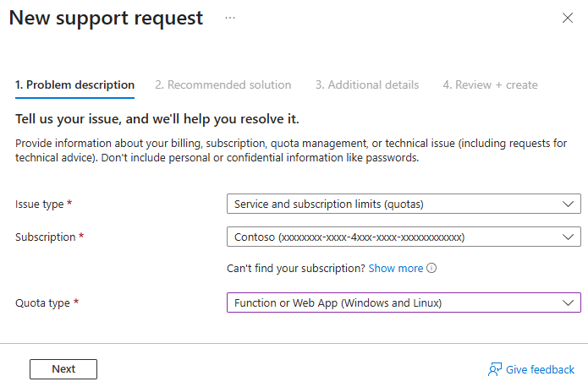
Task: Click the Show more link
Action: click(x=396, y=268)
